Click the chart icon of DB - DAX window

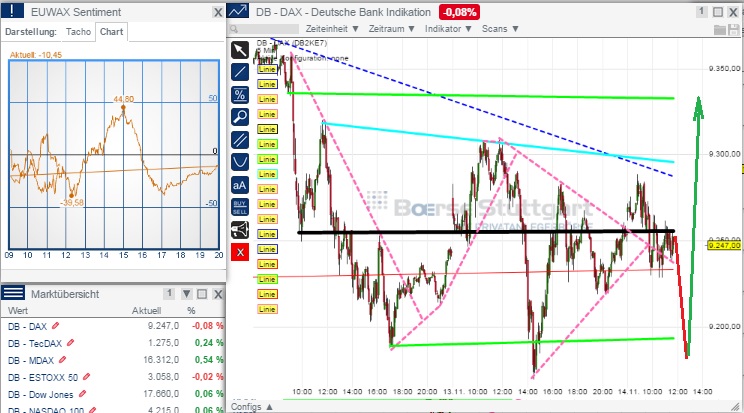click(238, 10)
